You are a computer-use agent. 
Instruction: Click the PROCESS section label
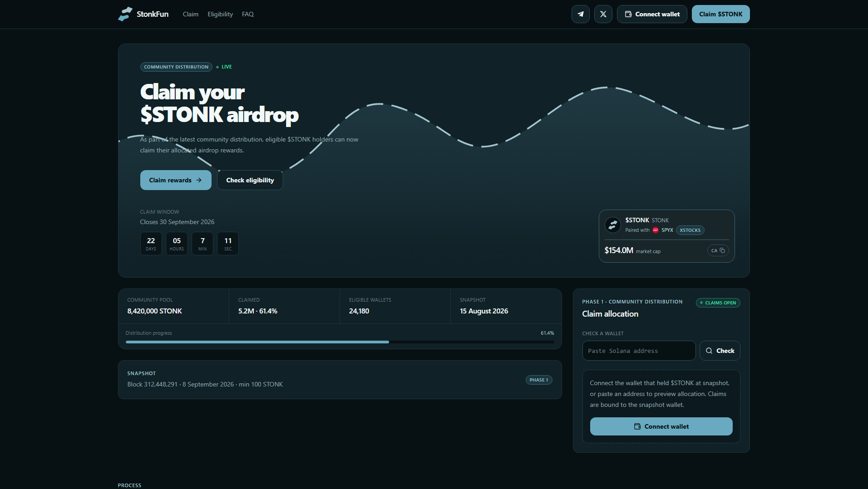129,485
